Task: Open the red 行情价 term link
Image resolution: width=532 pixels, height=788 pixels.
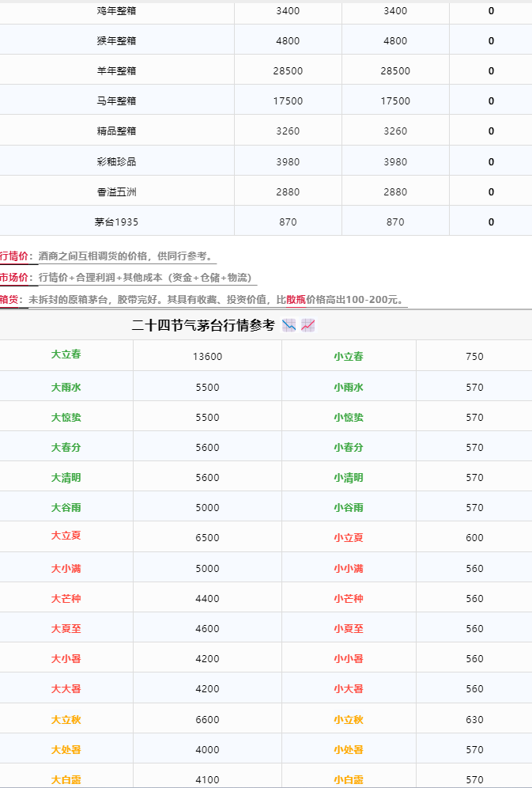Action: 13,256
